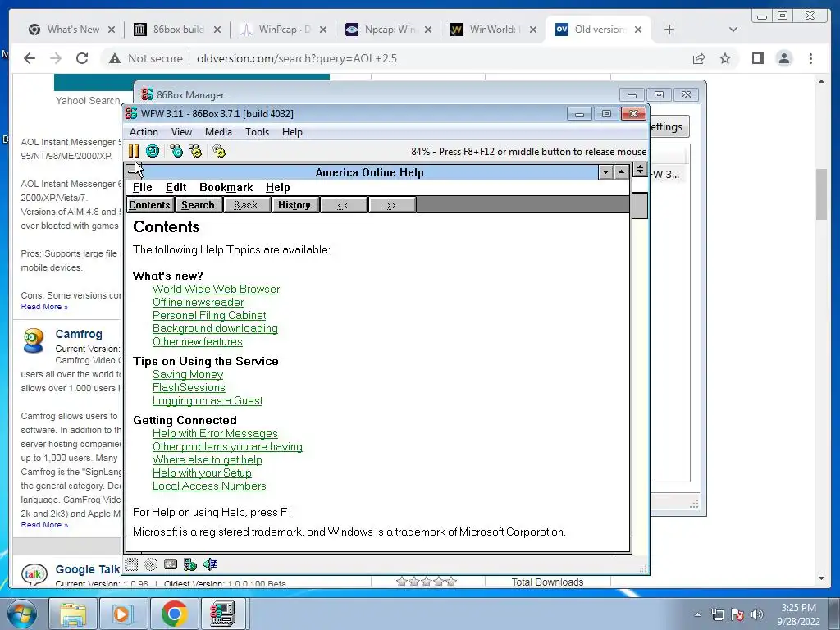840x630 pixels.
Task: Click the Chrome share page icon
Action: 699,58
